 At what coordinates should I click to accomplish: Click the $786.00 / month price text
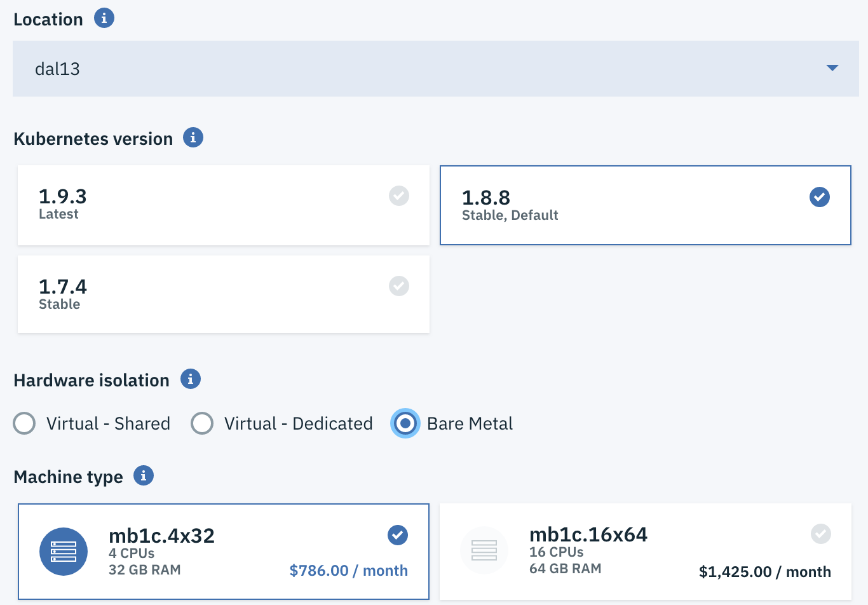pos(349,571)
